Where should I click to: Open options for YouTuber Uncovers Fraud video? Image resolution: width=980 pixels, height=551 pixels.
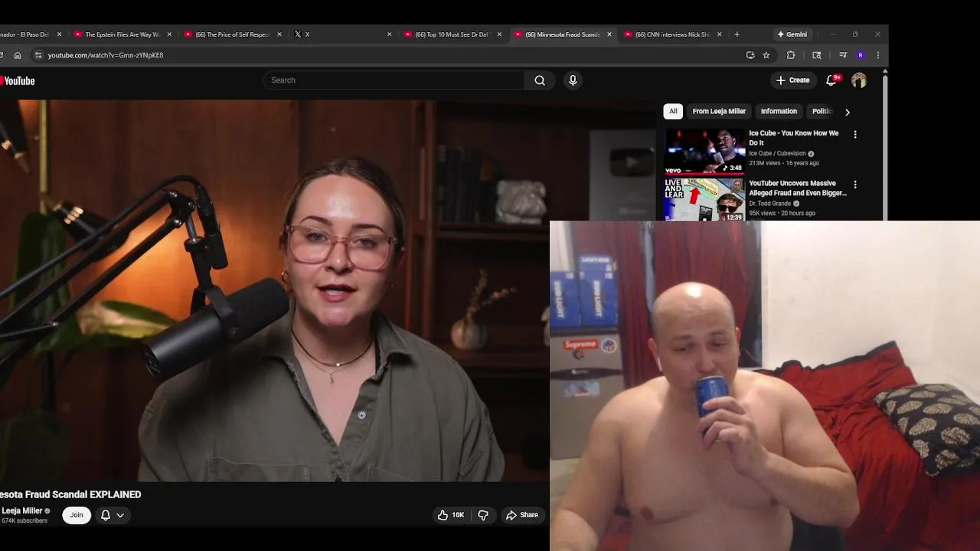point(855,184)
